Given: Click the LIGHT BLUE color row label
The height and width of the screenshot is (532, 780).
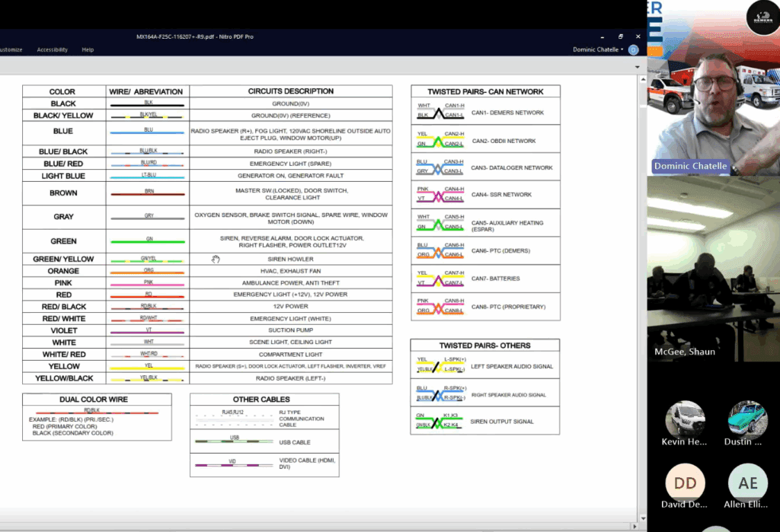Looking at the screenshot, I should (63, 176).
